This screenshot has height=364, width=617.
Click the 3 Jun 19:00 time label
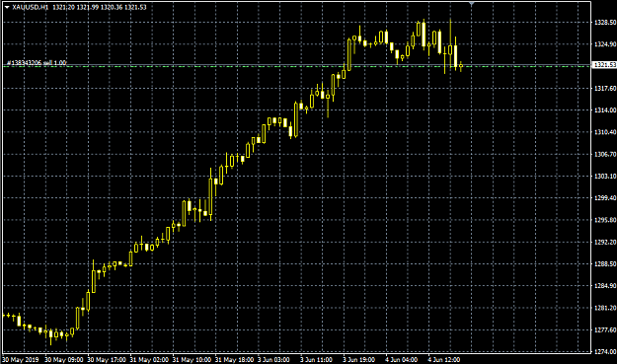tap(358, 360)
